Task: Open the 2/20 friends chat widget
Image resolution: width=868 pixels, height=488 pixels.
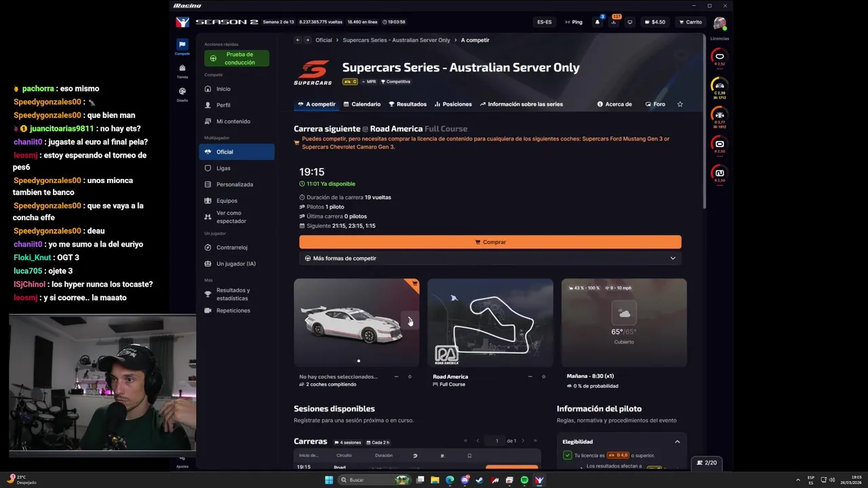Action: 707,463
